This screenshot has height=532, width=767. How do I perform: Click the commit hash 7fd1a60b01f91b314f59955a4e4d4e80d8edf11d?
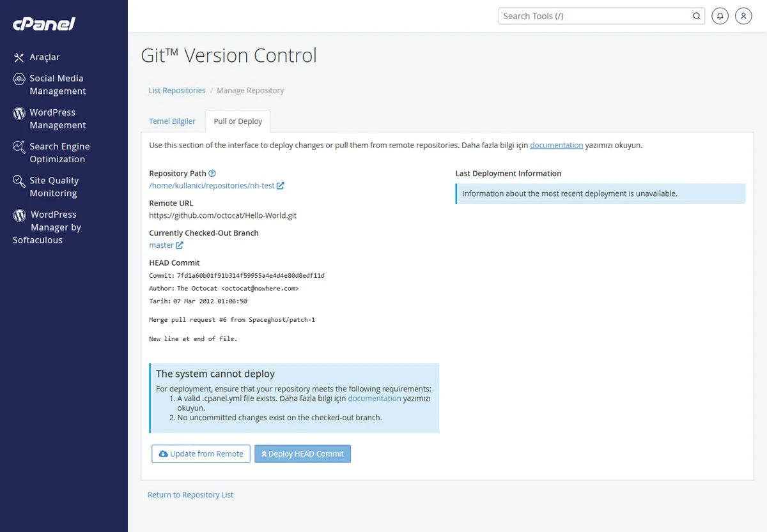coord(251,275)
